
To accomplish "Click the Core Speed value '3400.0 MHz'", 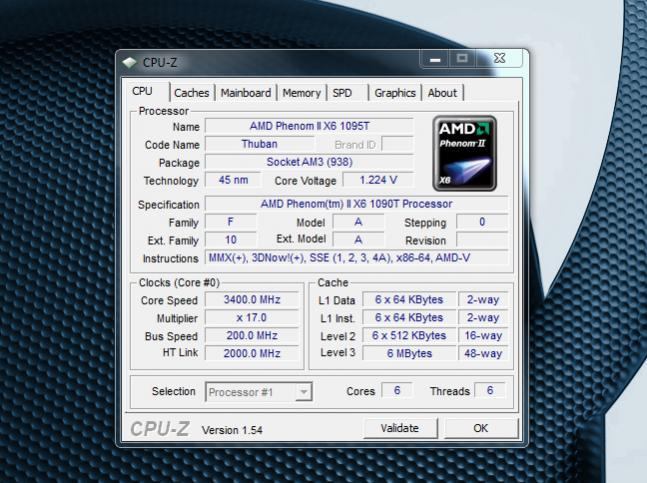I will (x=252, y=299).
